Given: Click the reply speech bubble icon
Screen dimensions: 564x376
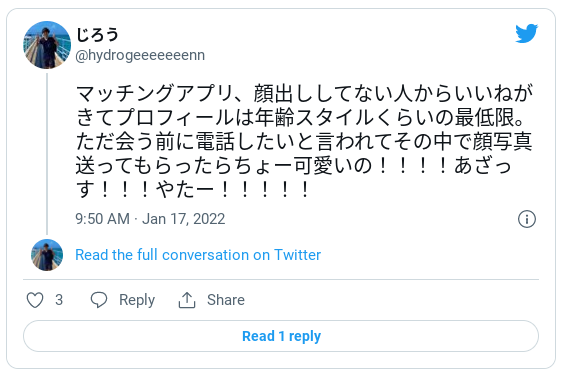Looking at the screenshot, I should 99,300.
